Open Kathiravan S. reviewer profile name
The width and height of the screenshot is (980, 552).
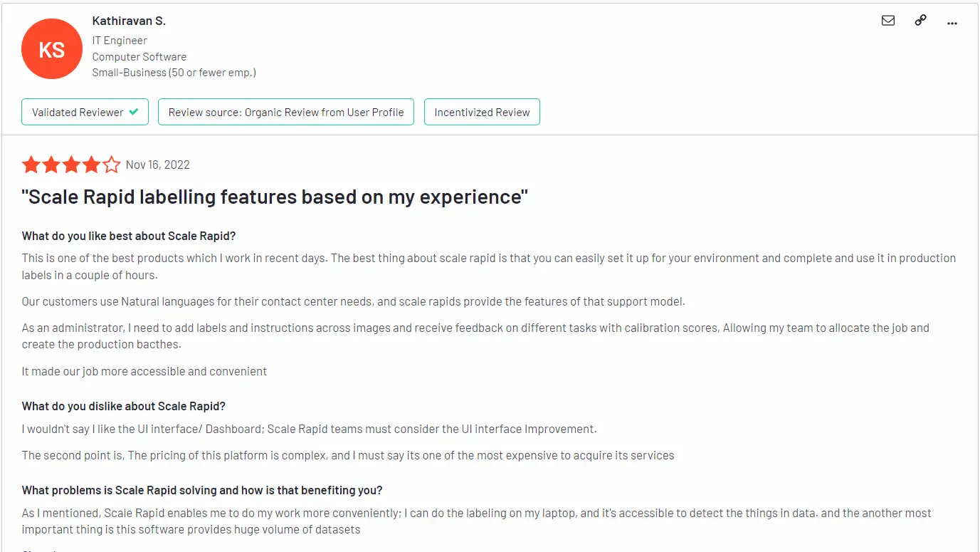129,21
